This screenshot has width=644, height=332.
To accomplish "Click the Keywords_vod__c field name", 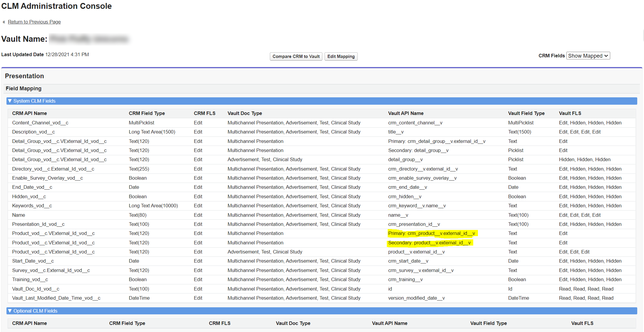I will [x=32, y=206].
